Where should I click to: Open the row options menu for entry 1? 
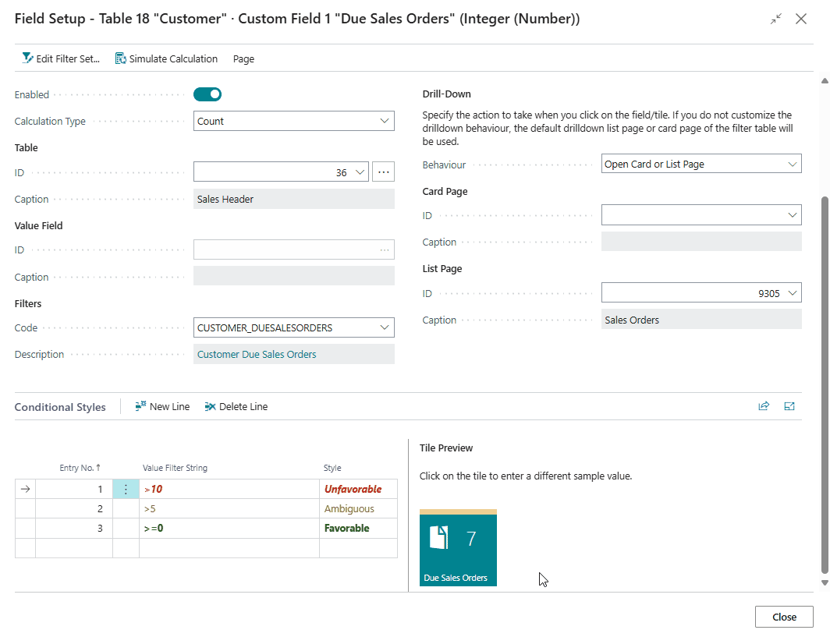[x=126, y=489]
